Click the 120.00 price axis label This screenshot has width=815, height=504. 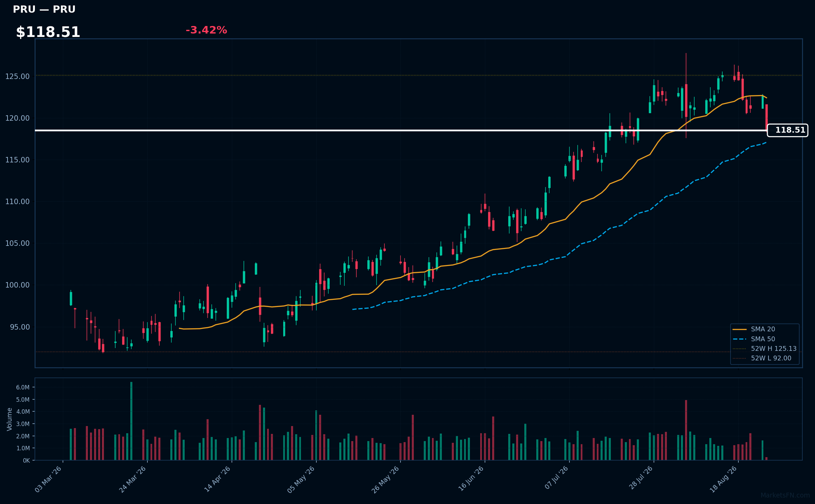click(x=17, y=118)
